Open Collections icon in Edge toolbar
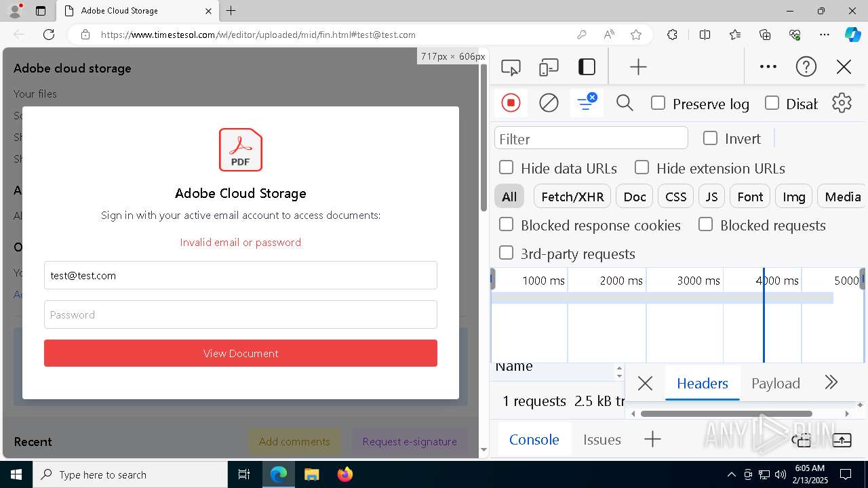 click(x=765, y=35)
